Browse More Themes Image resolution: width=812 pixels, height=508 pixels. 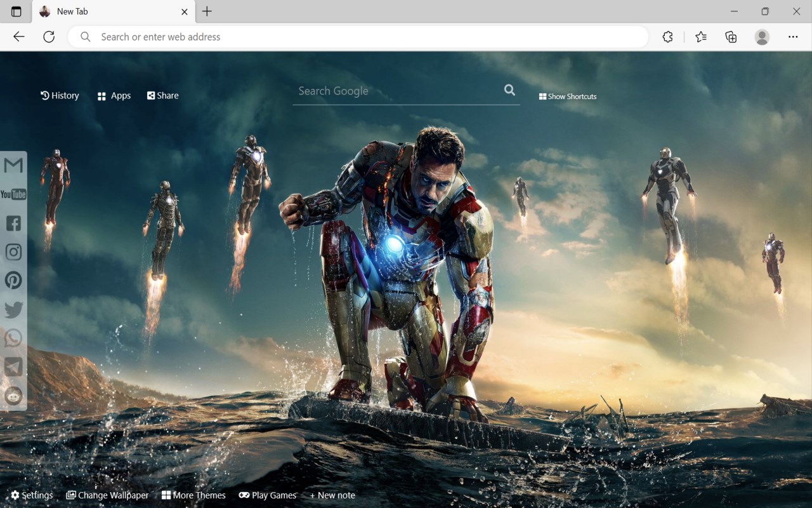[193, 495]
